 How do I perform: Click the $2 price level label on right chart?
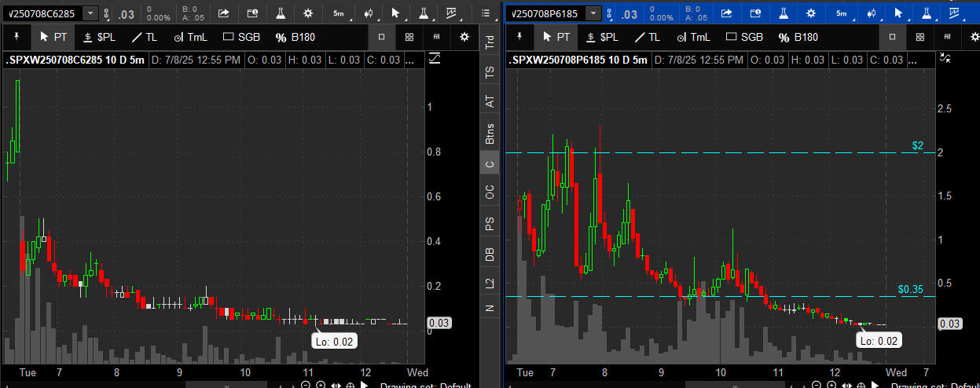point(917,146)
